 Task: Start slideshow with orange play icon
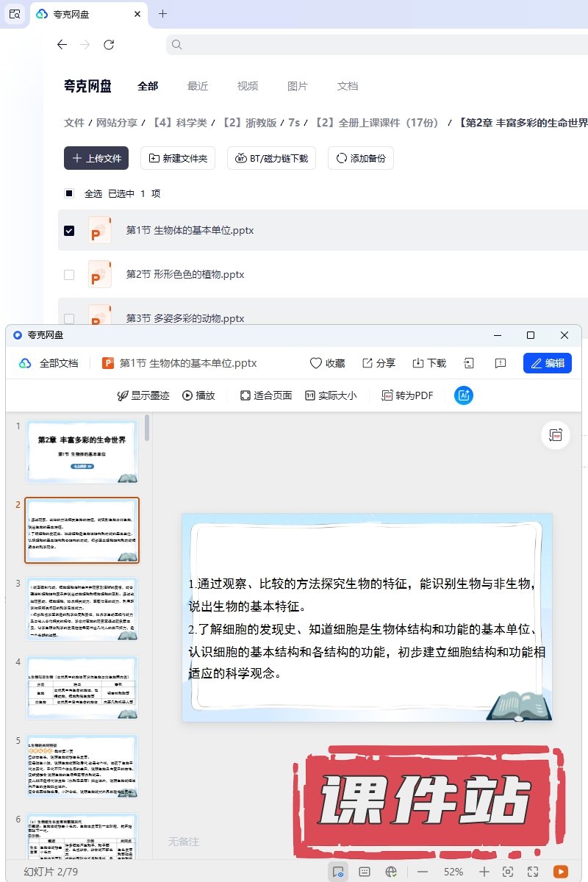[561, 872]
